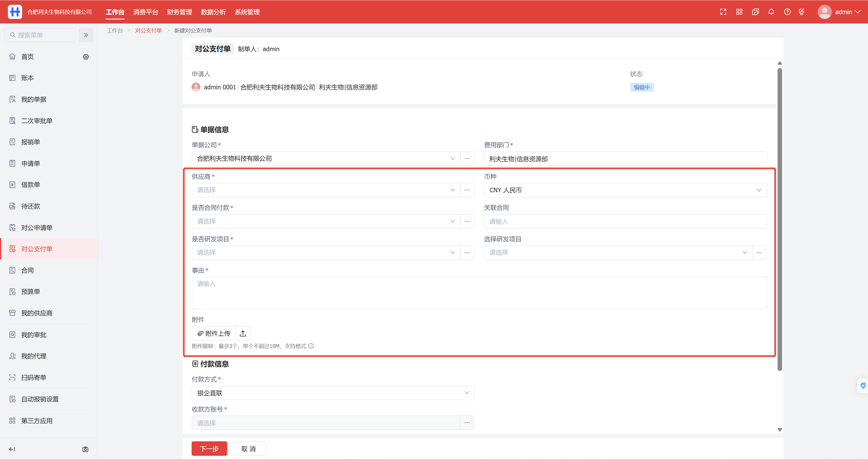Open 我的供应商 in sidebar
This screenshot has height=460, width=868.
pos(36,313)
